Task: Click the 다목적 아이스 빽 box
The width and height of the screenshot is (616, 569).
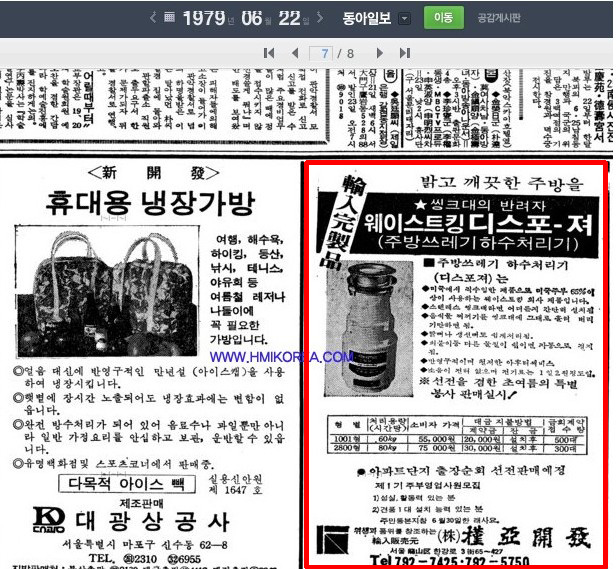Action: (127, 483)
